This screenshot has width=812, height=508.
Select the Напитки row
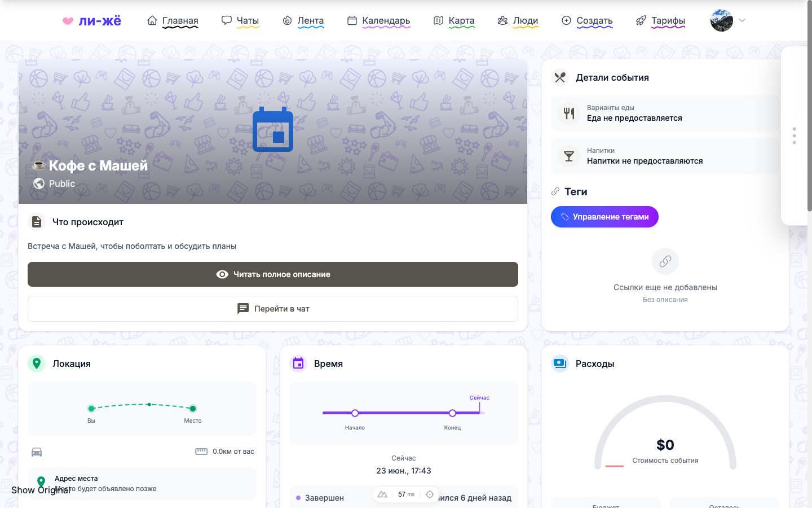tap(665, 156)
